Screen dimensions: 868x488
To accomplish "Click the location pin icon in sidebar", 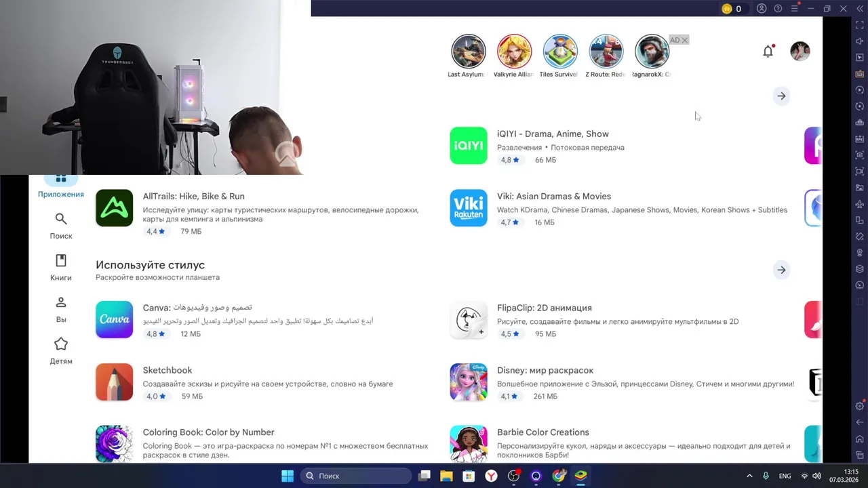I will (860, 253).
